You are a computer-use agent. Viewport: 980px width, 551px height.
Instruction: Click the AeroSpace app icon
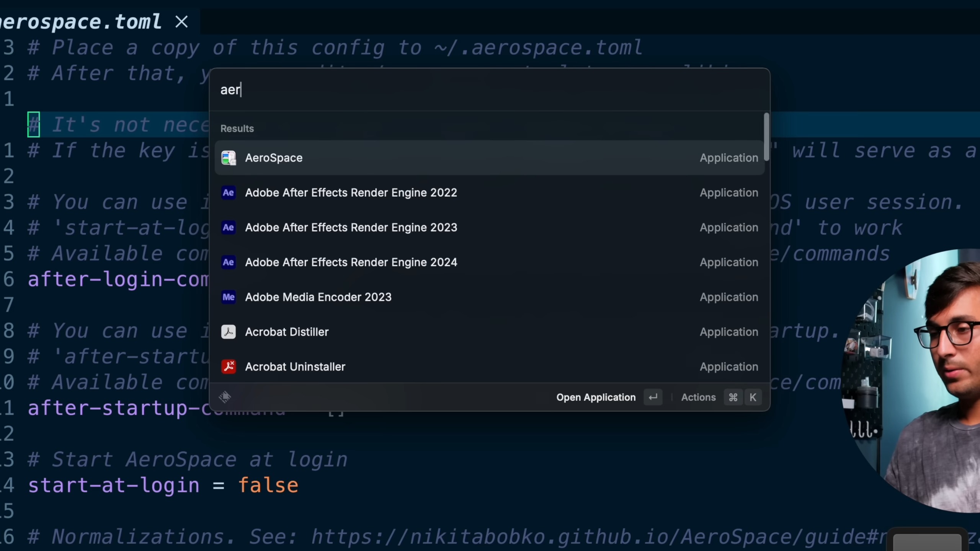coord(229,158)
